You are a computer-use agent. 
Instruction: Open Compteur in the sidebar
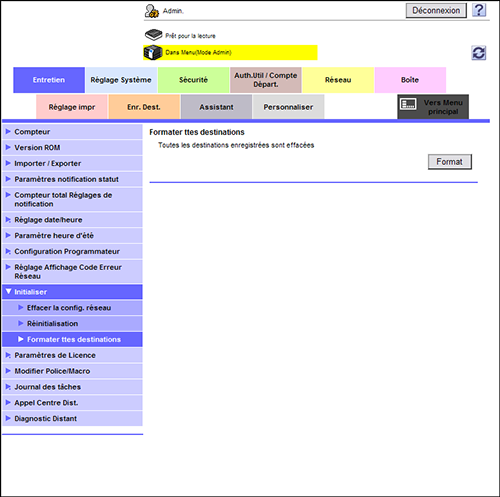pyautogui.click(x=72, y=132)
